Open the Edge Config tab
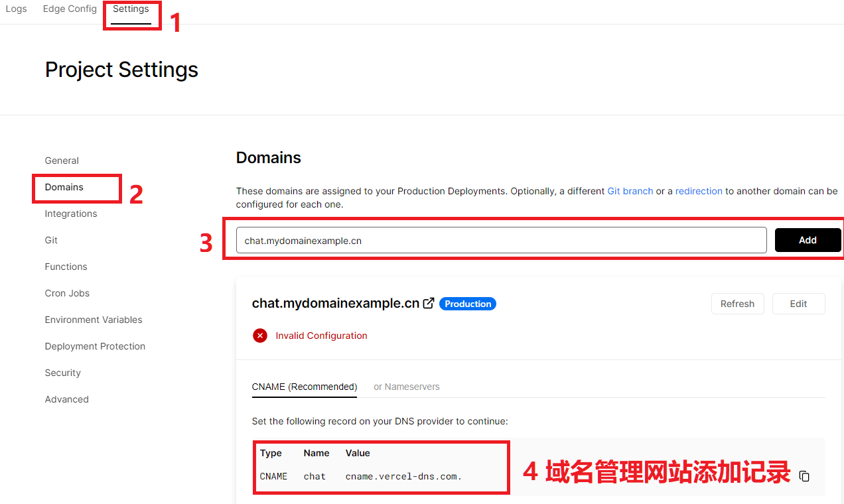The image size is (844, 504). click(70, 9)
